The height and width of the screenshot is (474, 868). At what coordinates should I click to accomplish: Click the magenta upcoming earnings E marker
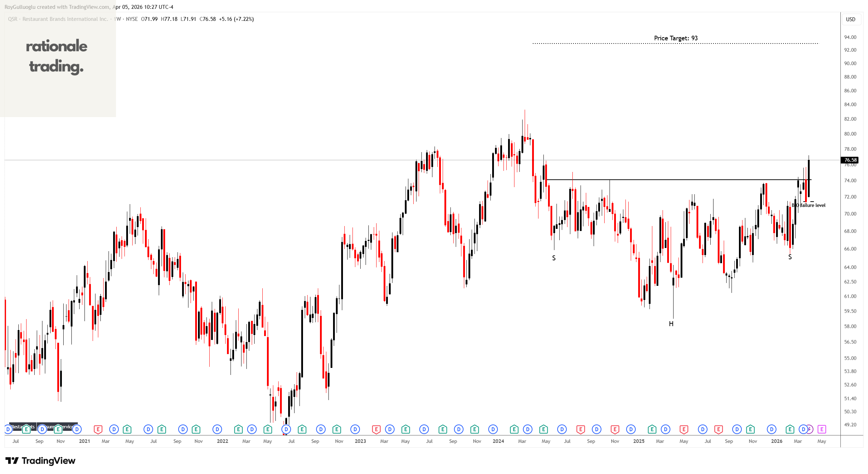click(x=822, y=429)
